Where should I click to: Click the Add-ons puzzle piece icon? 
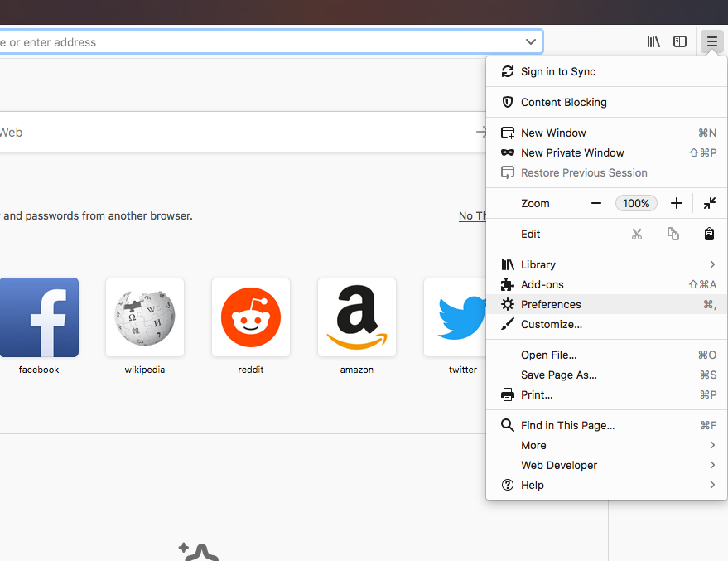click(x=508, y=285)
